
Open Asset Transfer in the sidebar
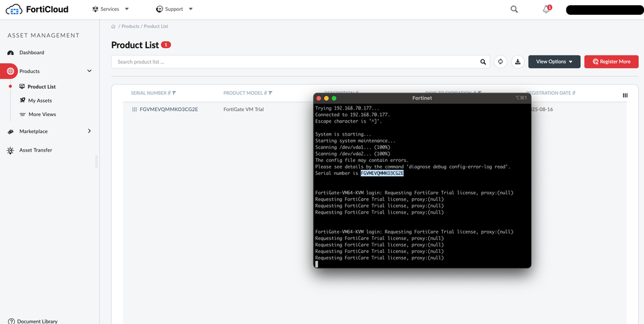35,150
